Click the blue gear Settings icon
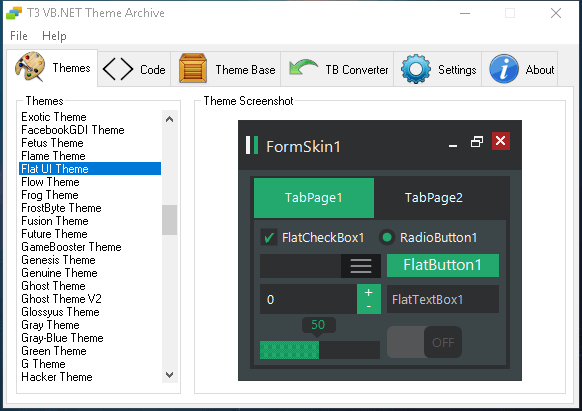This screenshot has height=411, width=582. pyautogui.click(x=416, y=69)
